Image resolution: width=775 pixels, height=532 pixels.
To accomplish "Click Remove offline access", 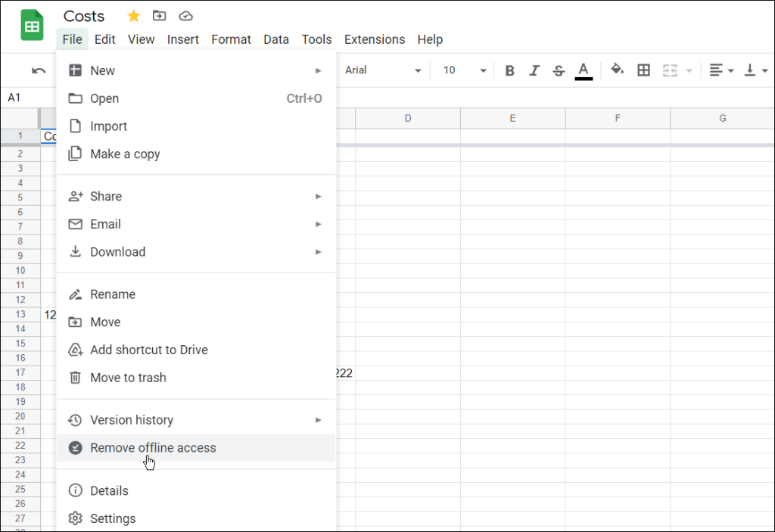I will pos(196,447).
